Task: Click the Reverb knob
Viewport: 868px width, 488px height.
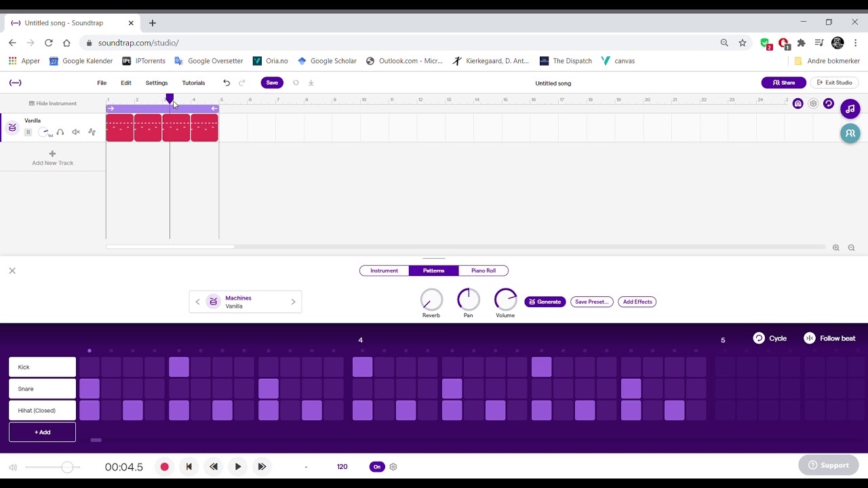Action: tap(431, 300)
